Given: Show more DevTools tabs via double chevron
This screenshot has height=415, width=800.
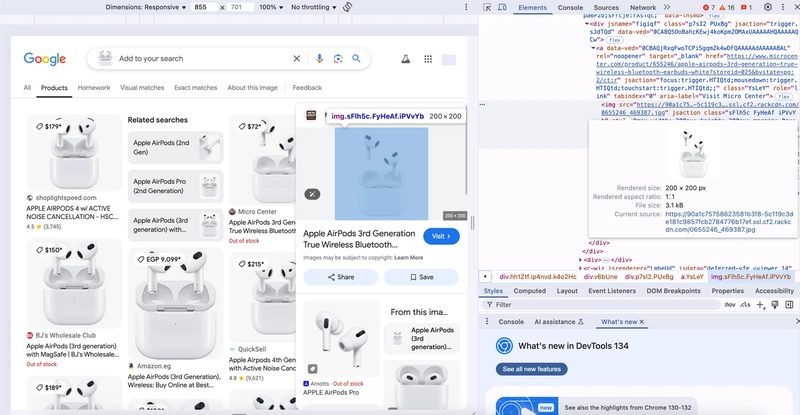Looking at the screenshot, I should (x=667, y=7).
